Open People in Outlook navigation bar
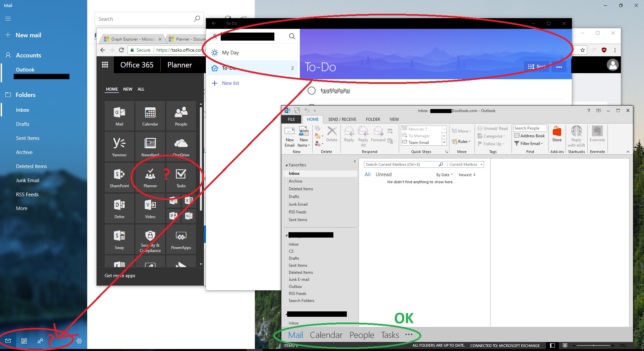 tap(362, 335)
